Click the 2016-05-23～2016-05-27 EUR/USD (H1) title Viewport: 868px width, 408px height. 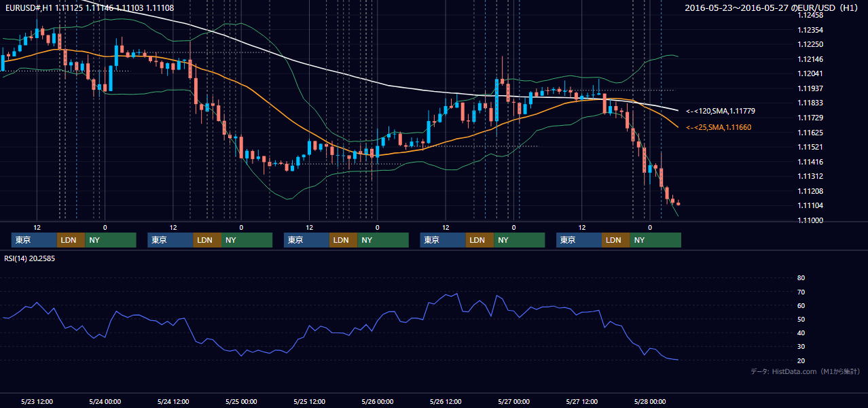click(772, 7)
